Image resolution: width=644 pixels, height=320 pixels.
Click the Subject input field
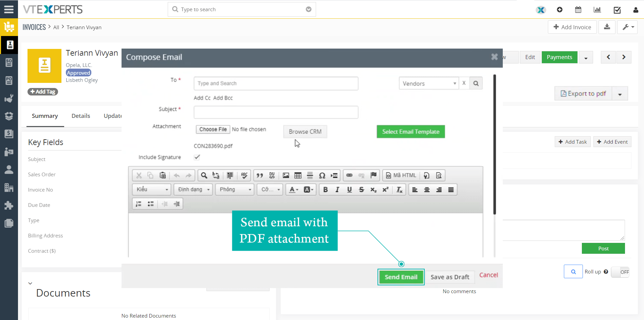(x=276, y=112)
